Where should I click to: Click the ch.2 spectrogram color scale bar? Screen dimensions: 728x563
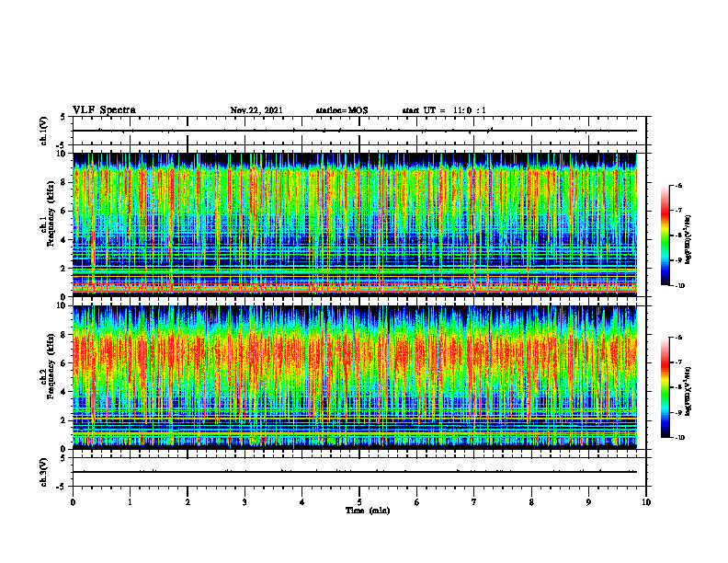665,387
